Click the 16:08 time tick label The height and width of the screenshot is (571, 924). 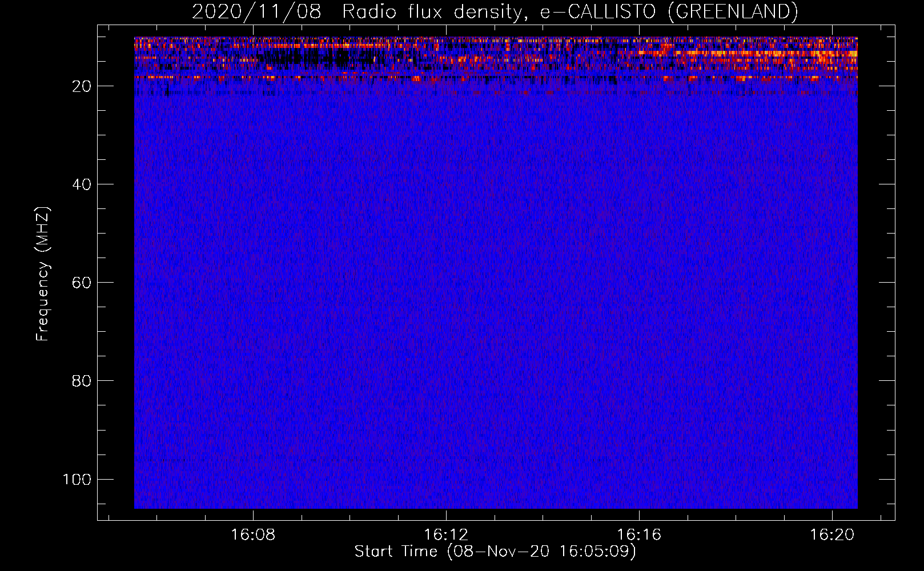[253, 534]
